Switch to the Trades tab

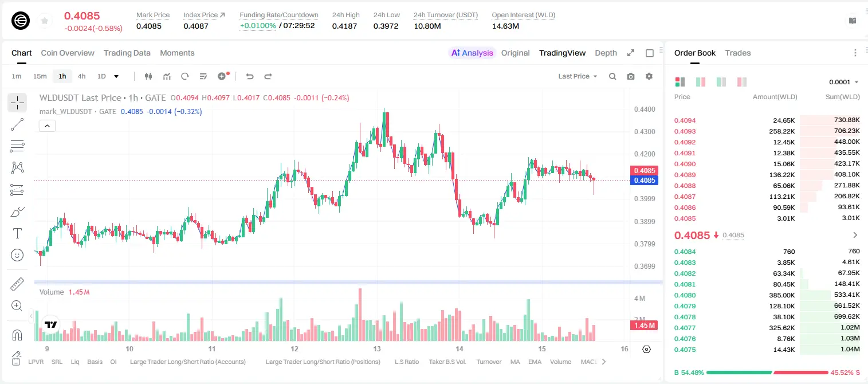[738, 53]
